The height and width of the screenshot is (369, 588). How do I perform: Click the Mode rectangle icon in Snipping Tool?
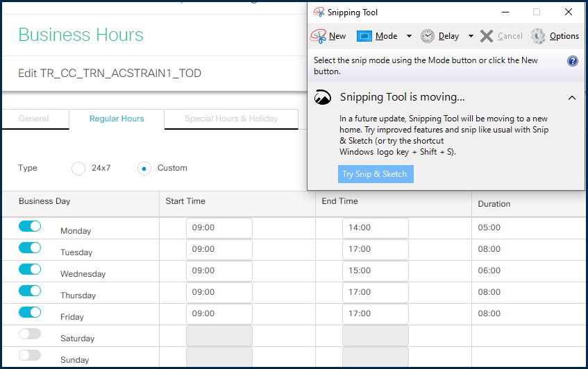[364, 36]
